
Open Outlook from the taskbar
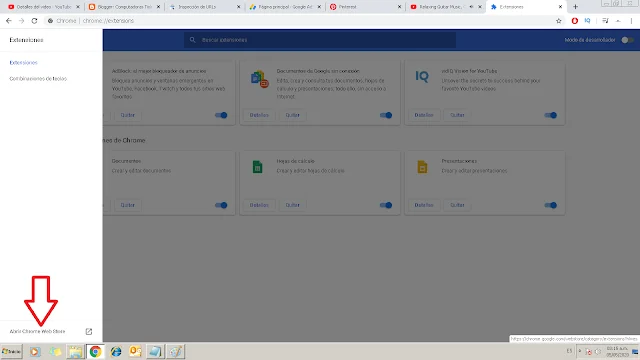[136, 351]
